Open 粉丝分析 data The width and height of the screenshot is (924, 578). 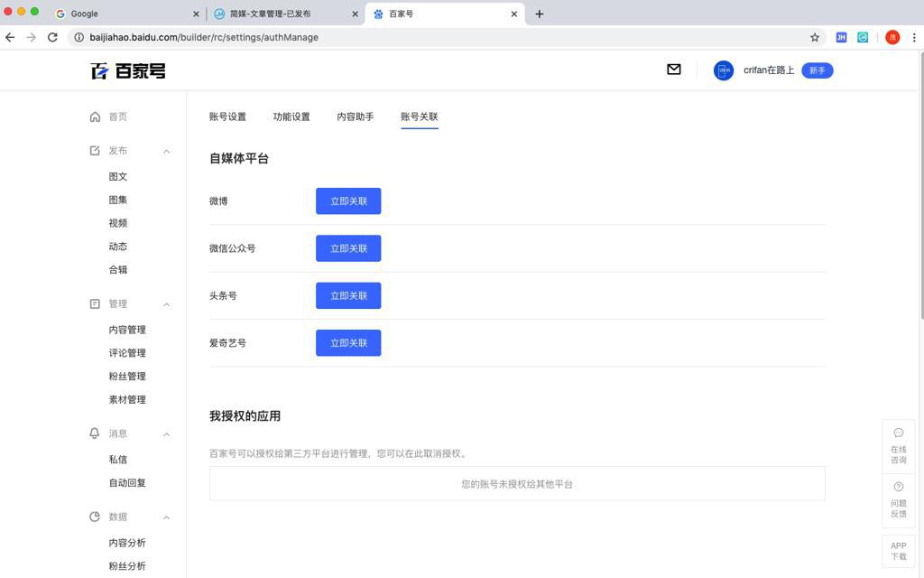pyautogui.click(x=127, y=566)
